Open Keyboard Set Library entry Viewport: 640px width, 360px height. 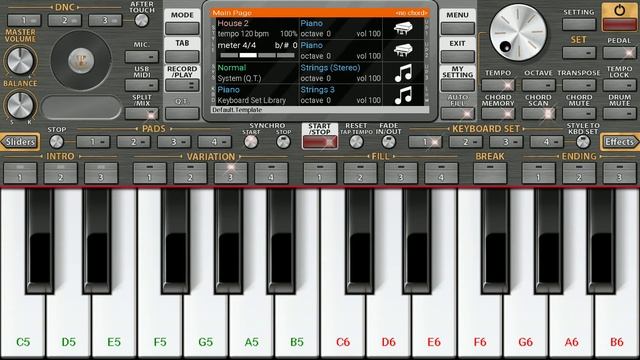pos(251,100)
